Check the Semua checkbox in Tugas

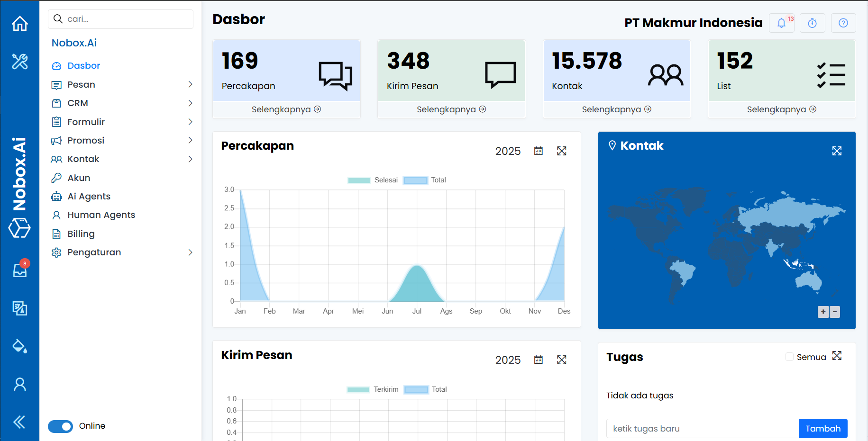tap(789, 357)
